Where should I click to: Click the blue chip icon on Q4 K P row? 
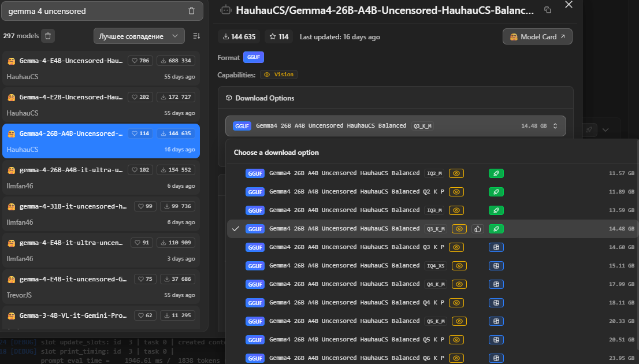tap(496, 303)
